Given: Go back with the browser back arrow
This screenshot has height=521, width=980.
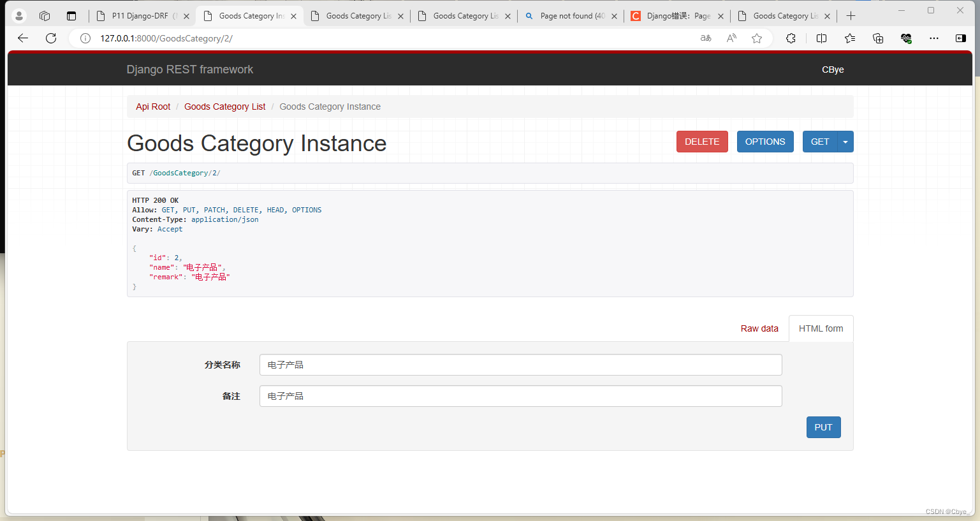Looking at the screenshot, I should point(23,38).
